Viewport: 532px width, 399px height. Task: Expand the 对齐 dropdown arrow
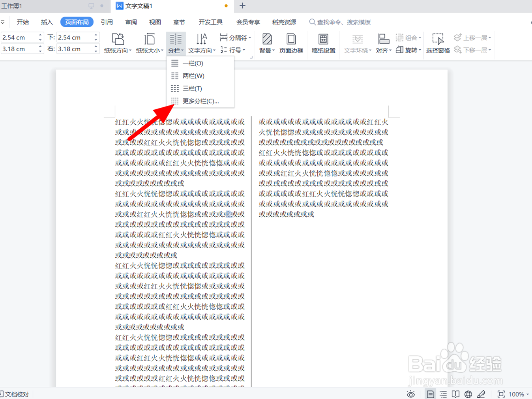pos(390,51)
